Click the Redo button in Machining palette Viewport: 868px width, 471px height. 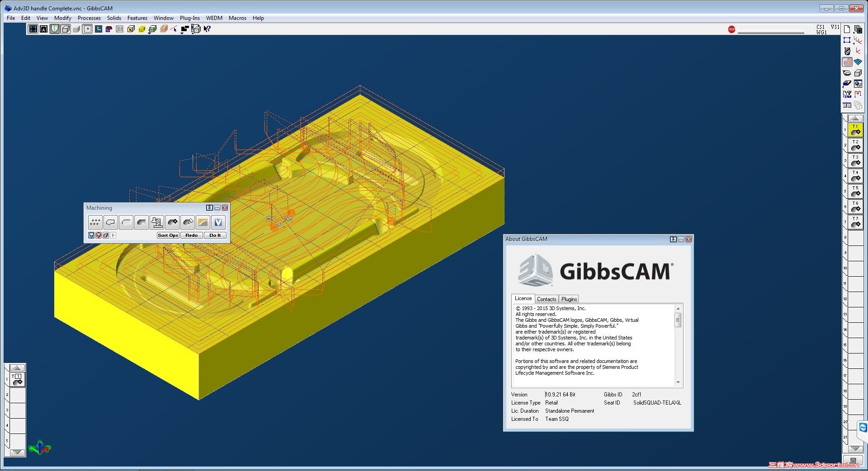(192, 235)
